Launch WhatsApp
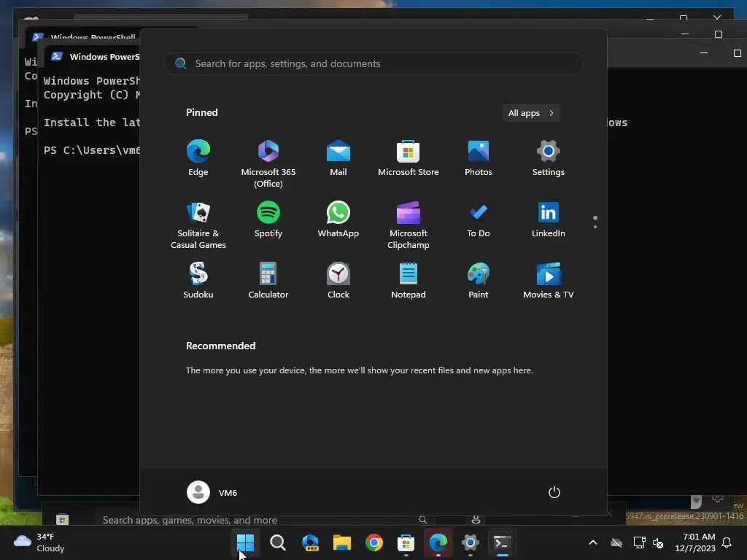 pos(338,220)
